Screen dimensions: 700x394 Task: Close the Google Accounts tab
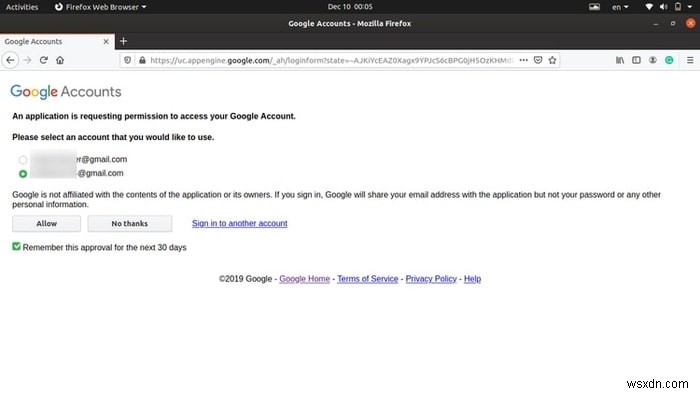click(x=106, y=41)
